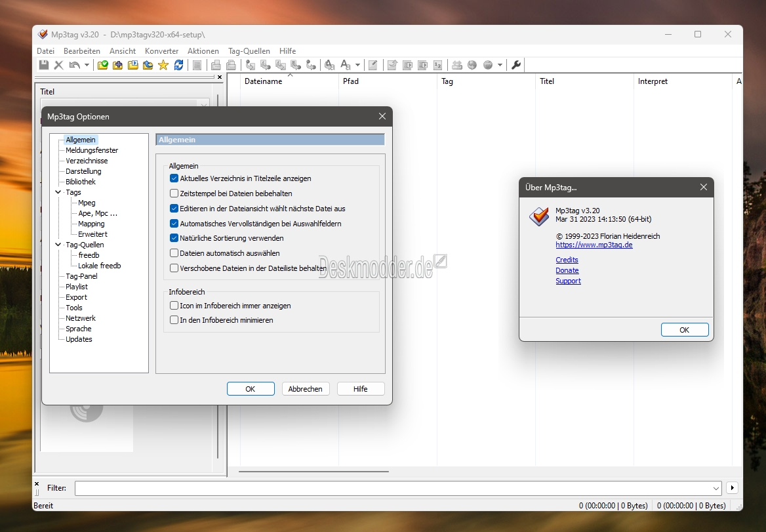Close the tag panel with its small x
The image size is (766, 532).
point(219,77)
